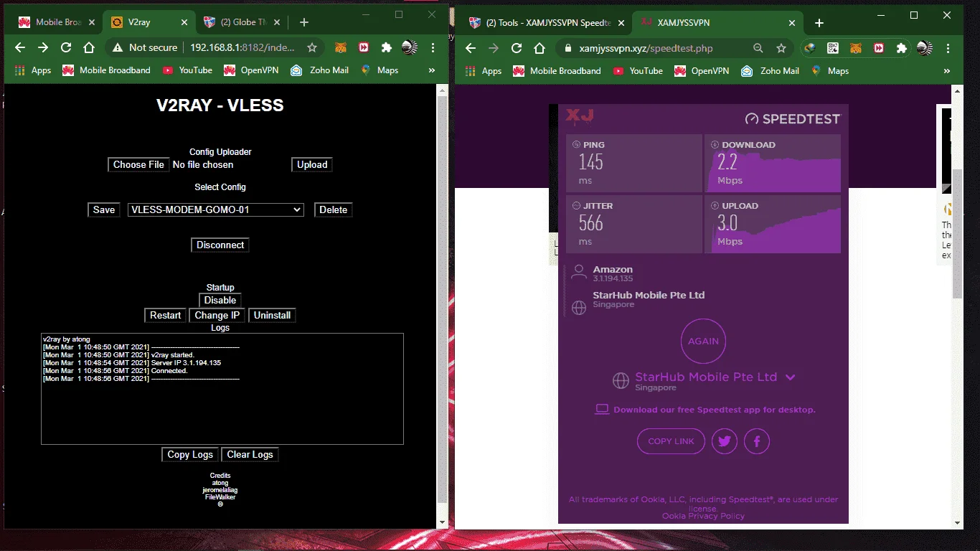The width and height of the screenshot is (980, 551).
Task: Open OpenVPN bookmark in right browser
Action: point(702,71)
